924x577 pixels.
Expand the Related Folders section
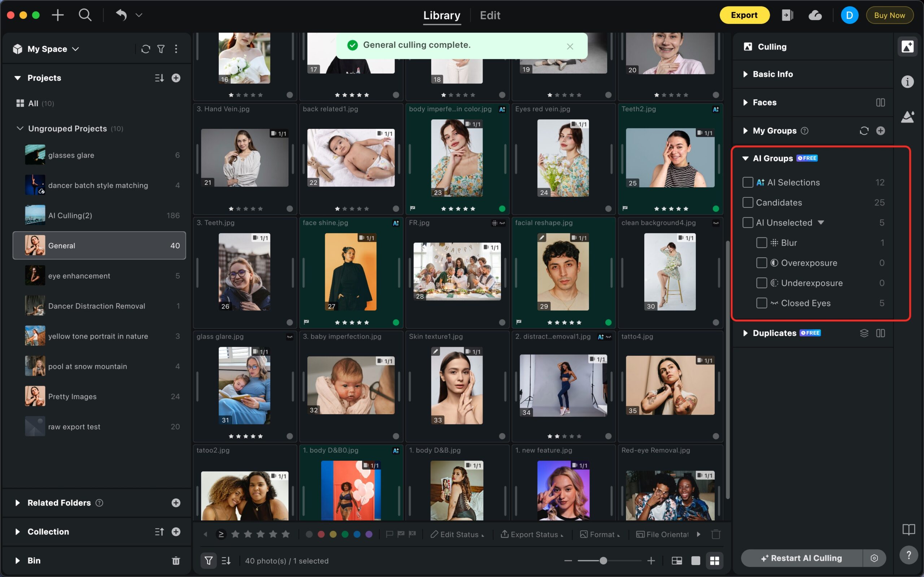point(18,503)
